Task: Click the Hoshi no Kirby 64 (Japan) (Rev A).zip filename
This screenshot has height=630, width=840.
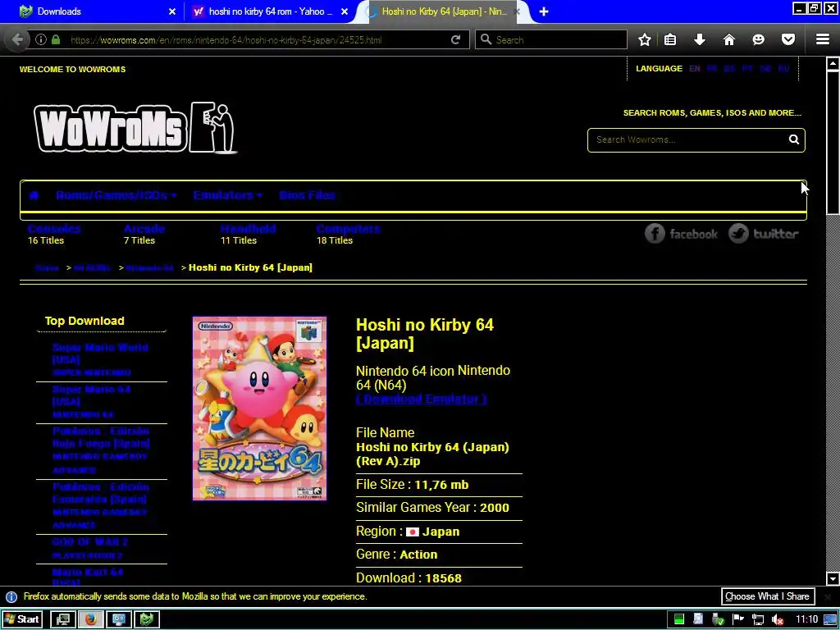Action: click(432, 454)
